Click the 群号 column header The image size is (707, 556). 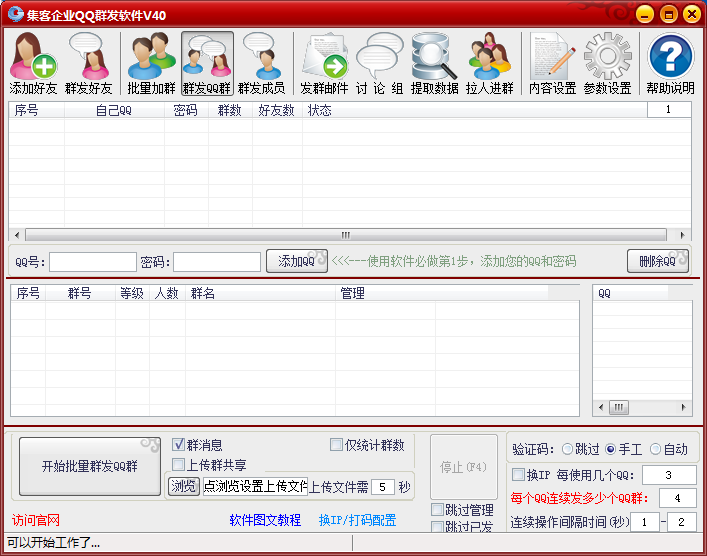click(x=80, y=294)
